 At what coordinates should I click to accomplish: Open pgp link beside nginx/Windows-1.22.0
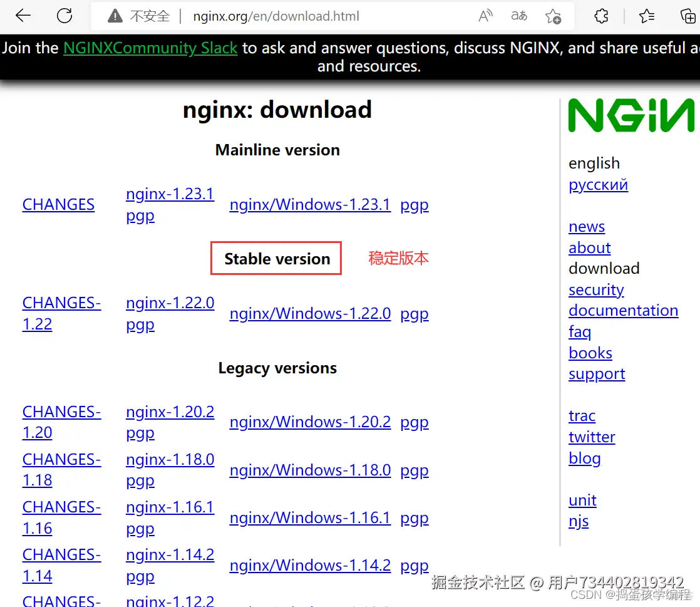(x=414, y=314)
